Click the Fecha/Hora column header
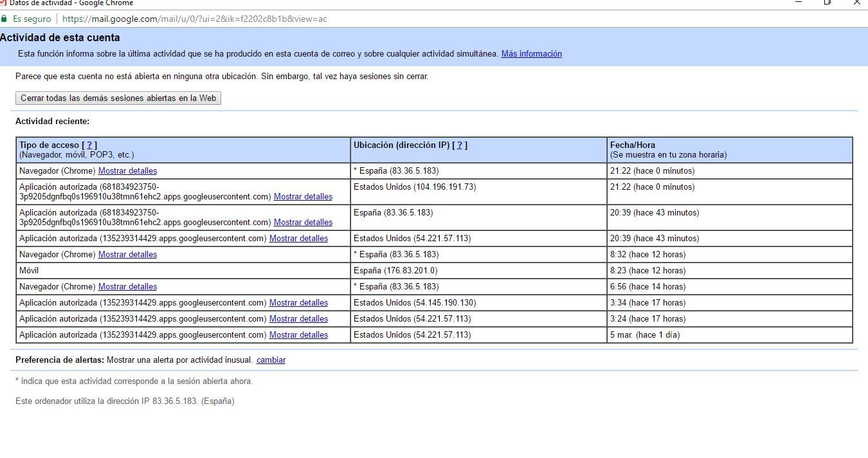868x458 pixels. click(730, 150)
